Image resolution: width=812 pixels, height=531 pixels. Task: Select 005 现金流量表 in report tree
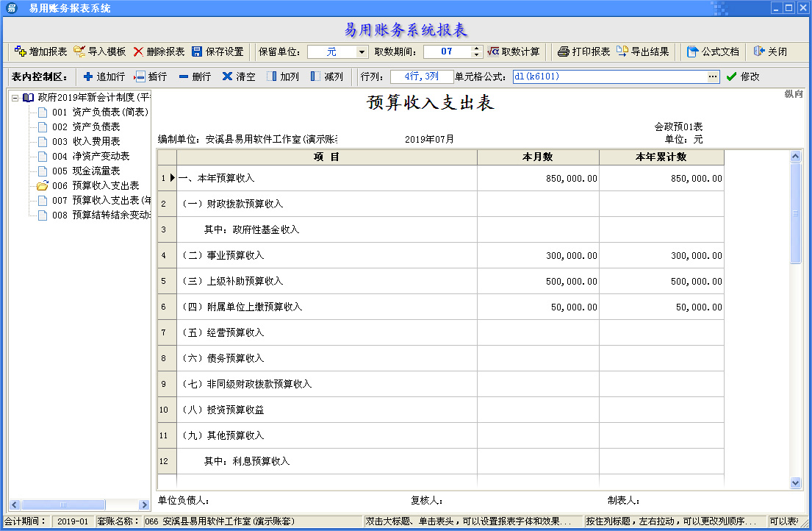click(x=86, y=171)
